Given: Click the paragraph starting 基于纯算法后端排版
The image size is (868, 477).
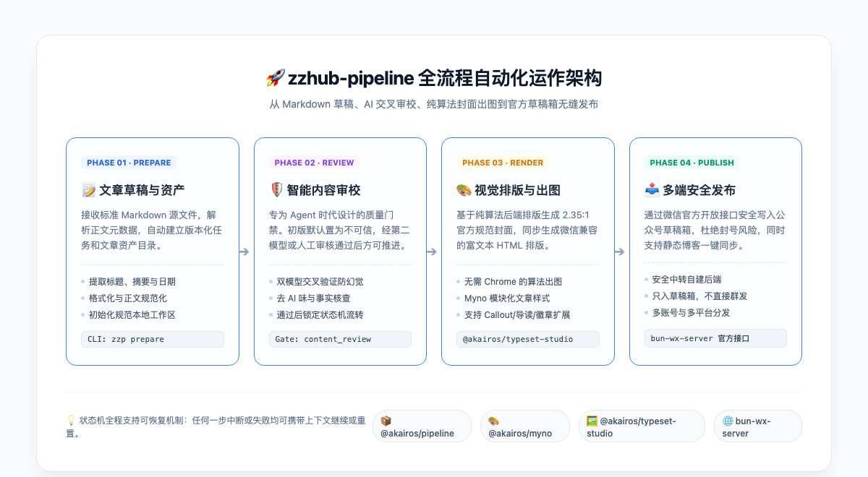Looking at the screenshot, I should click(x=528, y=230).
